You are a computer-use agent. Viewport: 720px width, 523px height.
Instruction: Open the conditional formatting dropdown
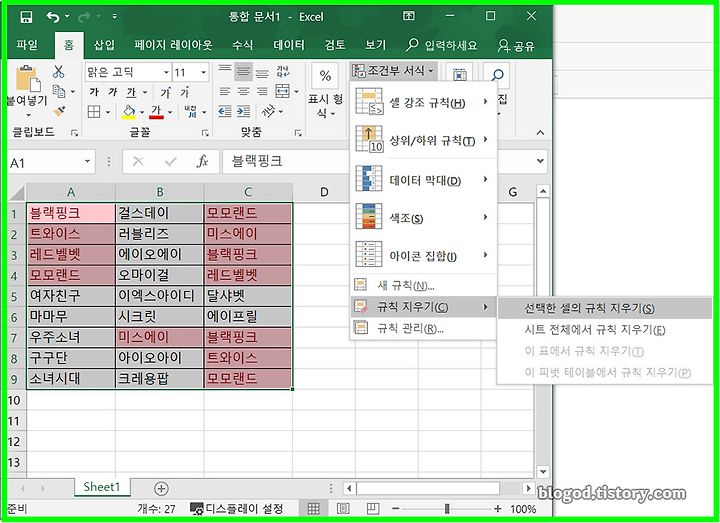click(x=394, y=71)
